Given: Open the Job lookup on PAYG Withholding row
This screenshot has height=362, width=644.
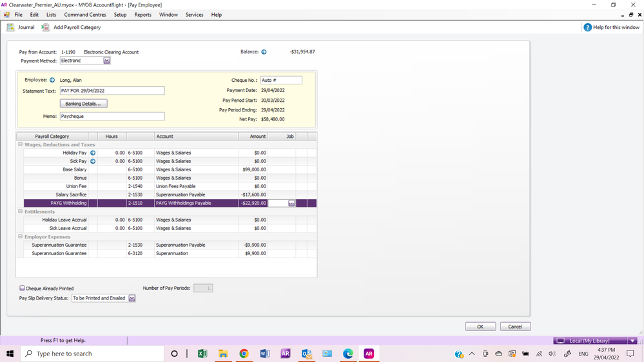Looking at the screenshot, I should point(291,203).
